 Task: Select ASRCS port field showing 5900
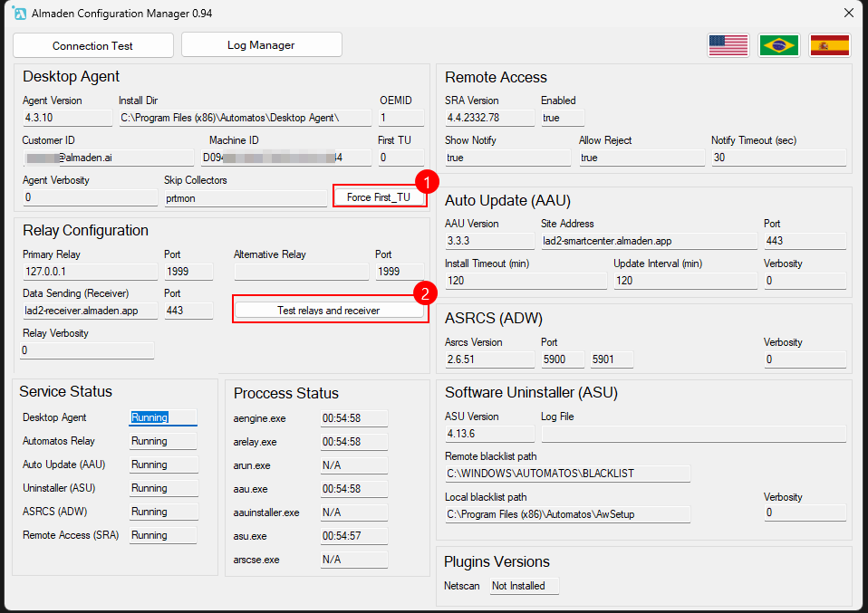pyautogui.click(x=563, y=359)
